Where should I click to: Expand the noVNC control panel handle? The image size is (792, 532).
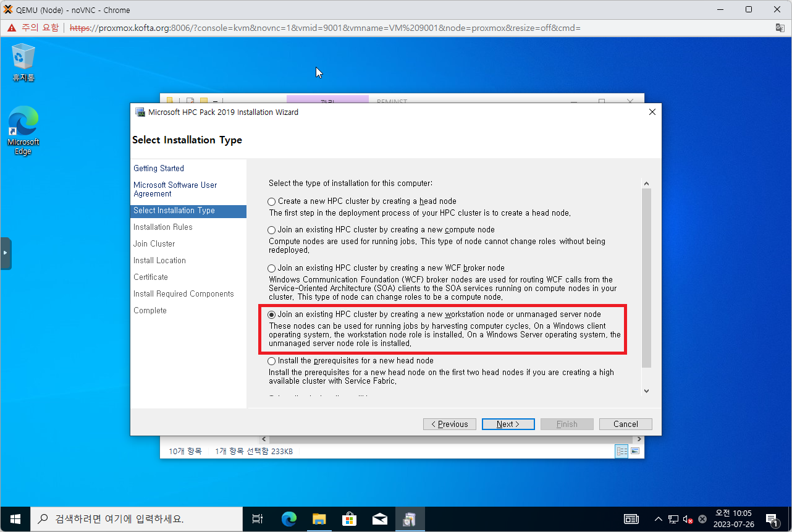[x=6, y=253]
